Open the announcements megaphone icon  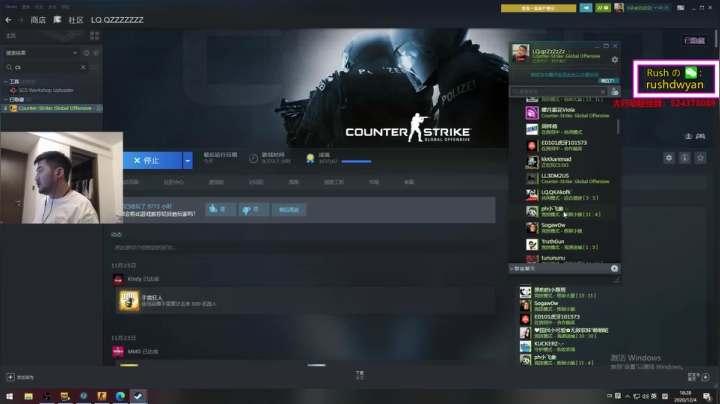coord(585,8)
